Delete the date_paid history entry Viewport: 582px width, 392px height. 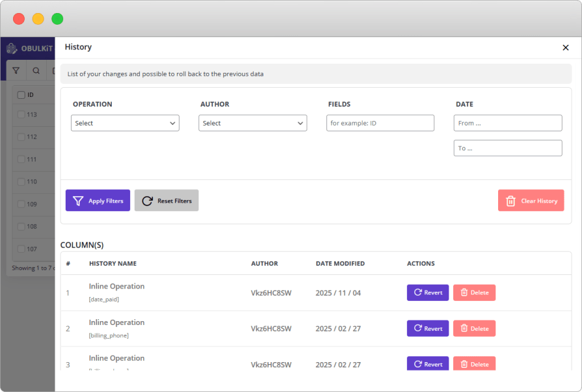pyautogui.click(x=474, y=293)
